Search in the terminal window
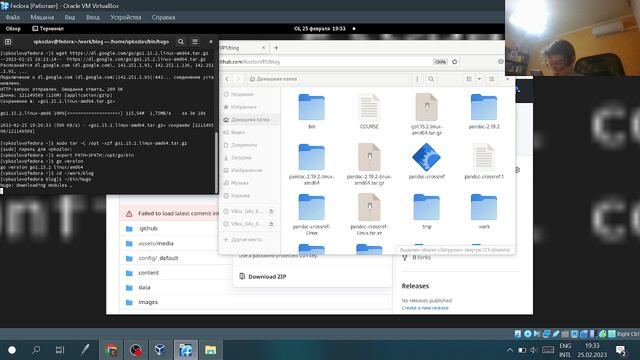Viewport: 640px width, 360px height. (181, 42)
